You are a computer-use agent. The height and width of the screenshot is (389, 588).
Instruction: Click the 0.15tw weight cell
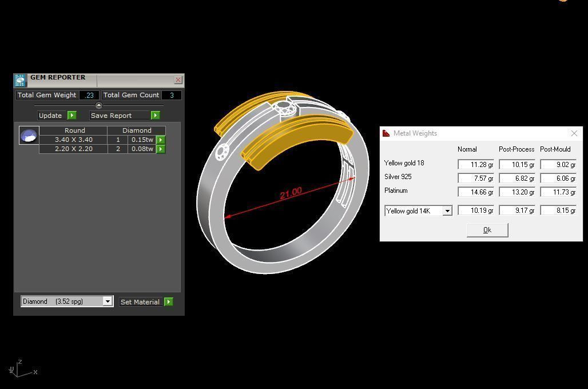coord(142,140)
